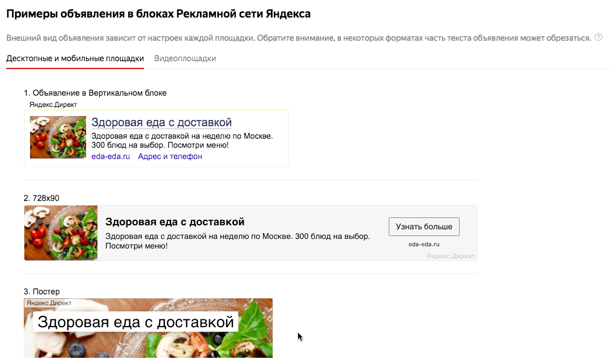This screenshot has width=612, height=364.
Task: Click the 3. Постер heading
Action: tap(42, 292)
